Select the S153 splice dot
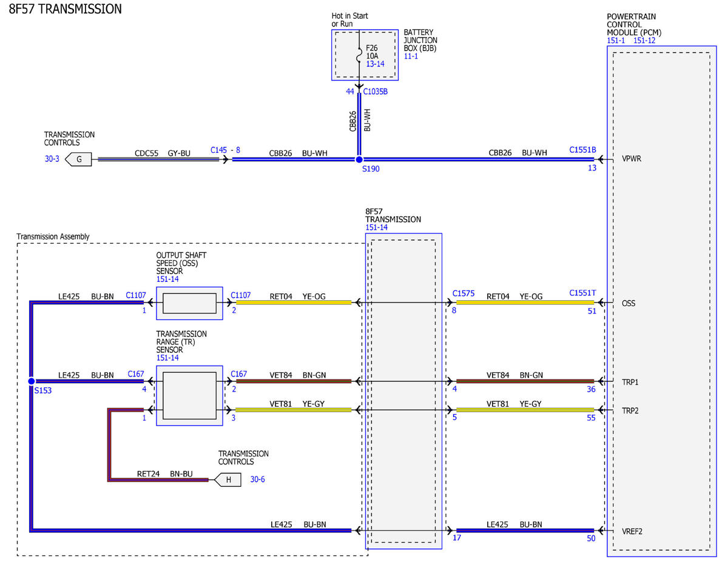 pyautogui.click(x=32, y=381)
